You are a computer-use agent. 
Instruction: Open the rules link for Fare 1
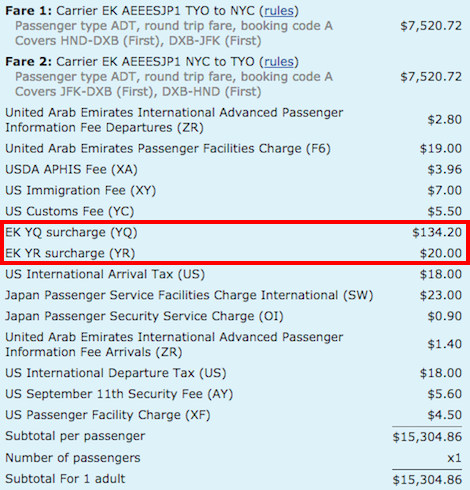click(279, 11)
